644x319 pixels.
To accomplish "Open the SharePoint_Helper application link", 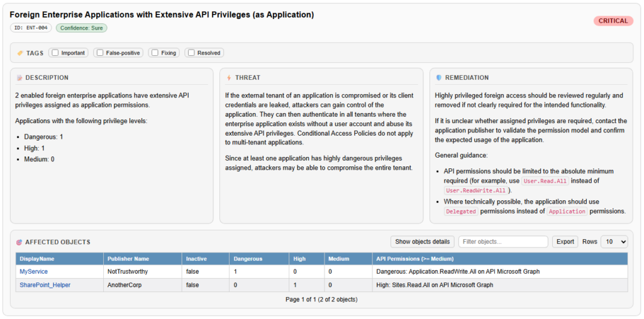I will 45,284.
